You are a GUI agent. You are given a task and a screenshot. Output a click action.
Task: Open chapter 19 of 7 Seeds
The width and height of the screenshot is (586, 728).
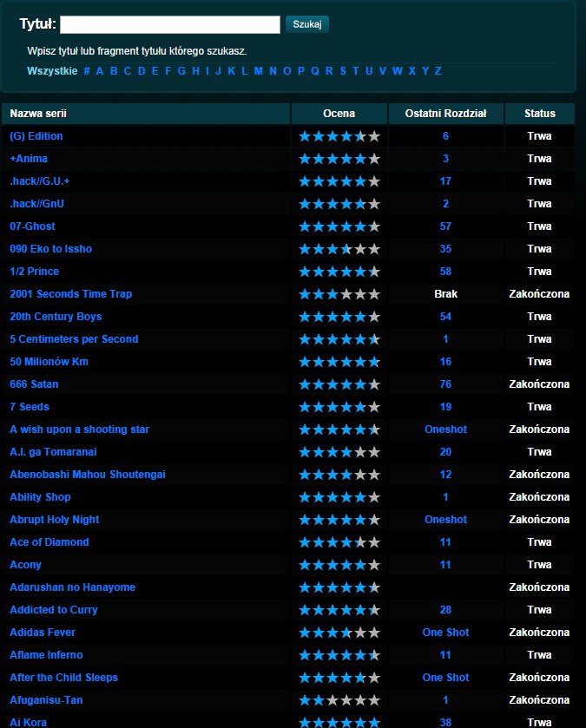(x=445, y=407)
